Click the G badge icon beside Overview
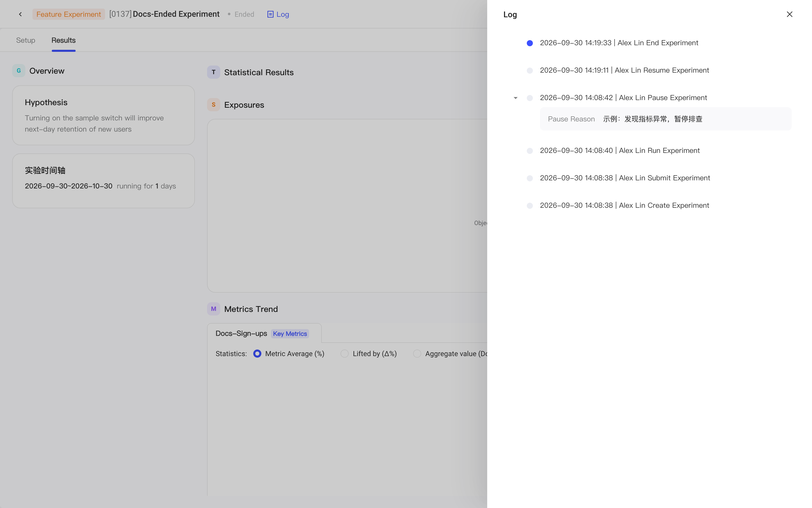Viewport: 812px width, 508px height. tap(19, 71)
